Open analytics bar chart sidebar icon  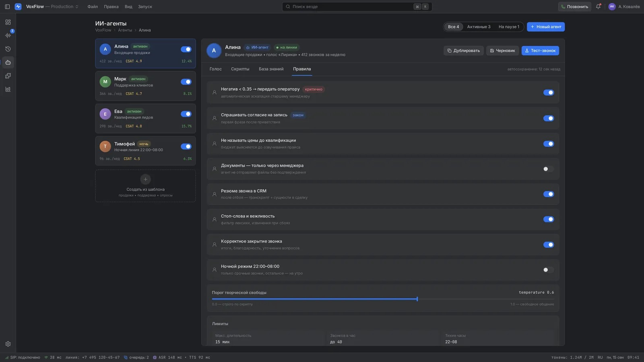tap(8, 89)
